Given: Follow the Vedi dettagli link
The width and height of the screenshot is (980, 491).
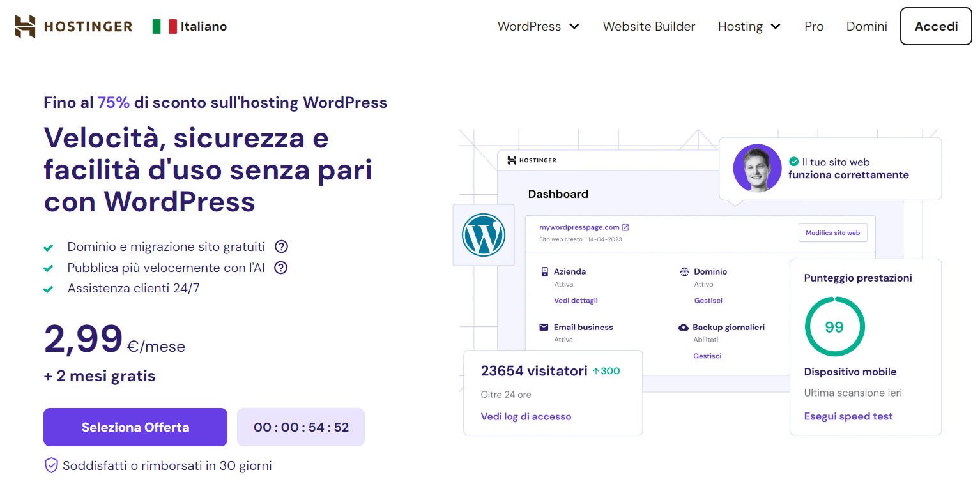Looking at the screenshot, I should [576, 300].
